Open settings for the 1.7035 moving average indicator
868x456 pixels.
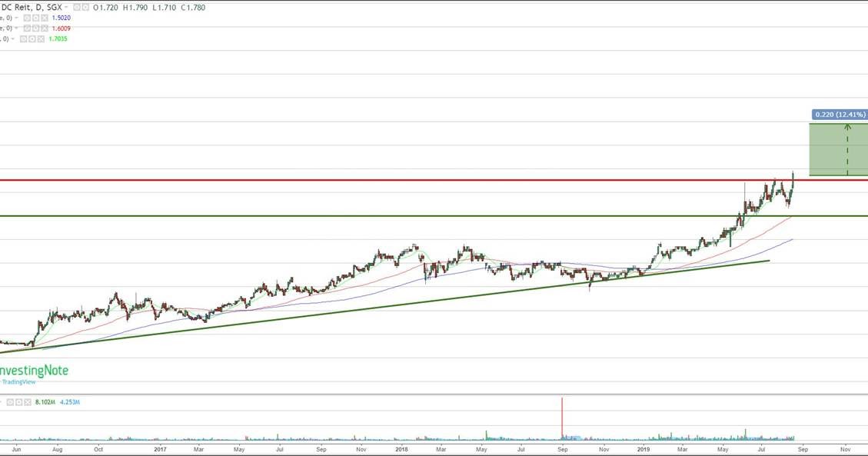pyautogui.click(x=32, y=38)
